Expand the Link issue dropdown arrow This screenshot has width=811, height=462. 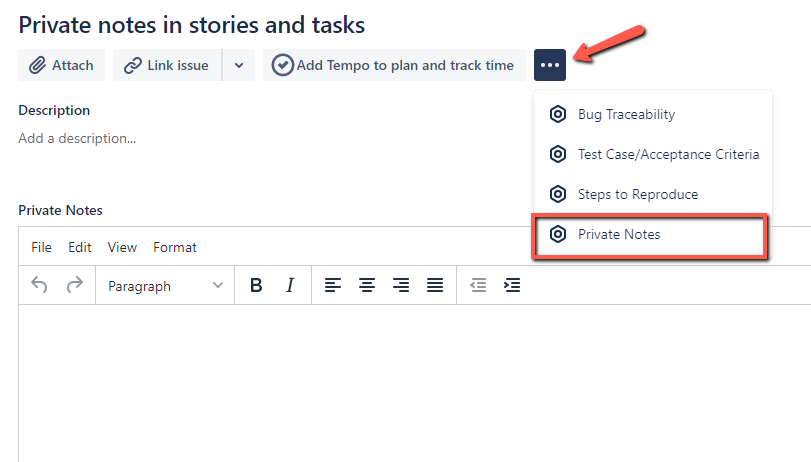click(x=238, y=65)
